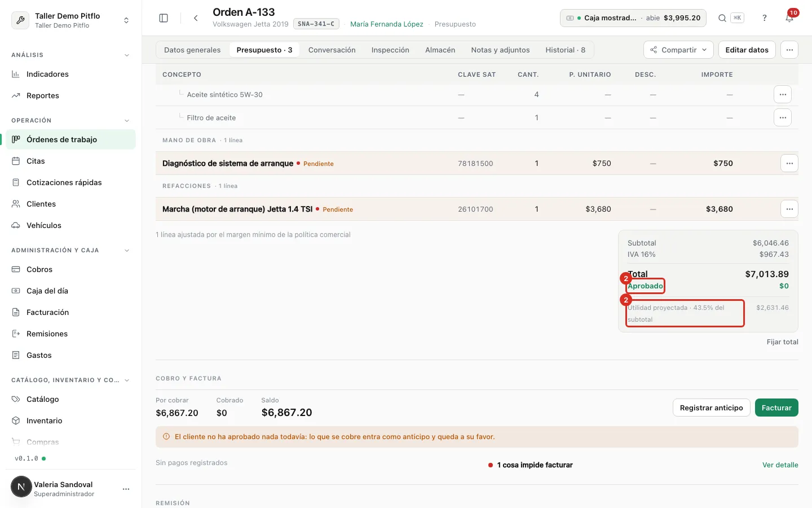812x508 pixels.
Task: Open Cotizaciones rápidas in the sidebar
Action: click(x=70, y=182)
